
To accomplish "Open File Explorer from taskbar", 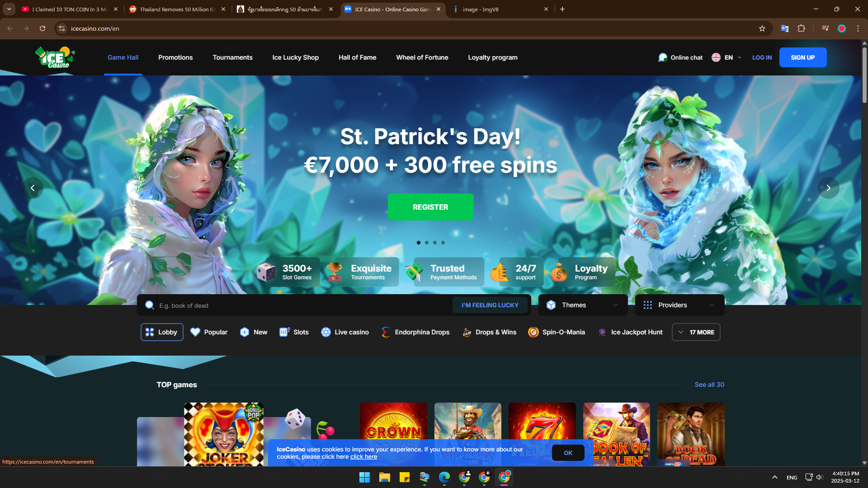I will click(x=385, y=477).
